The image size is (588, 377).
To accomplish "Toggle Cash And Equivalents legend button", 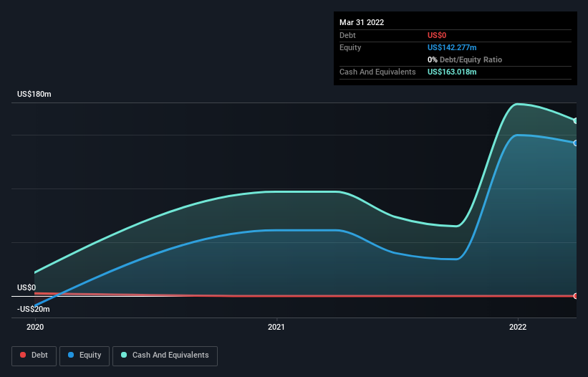I will point(165,355).
